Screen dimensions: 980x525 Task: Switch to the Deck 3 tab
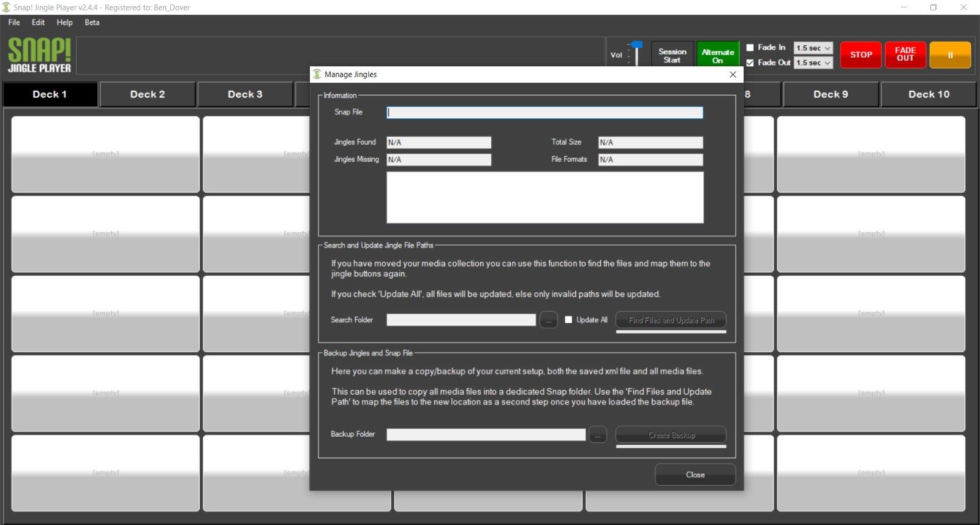(245, 94)
